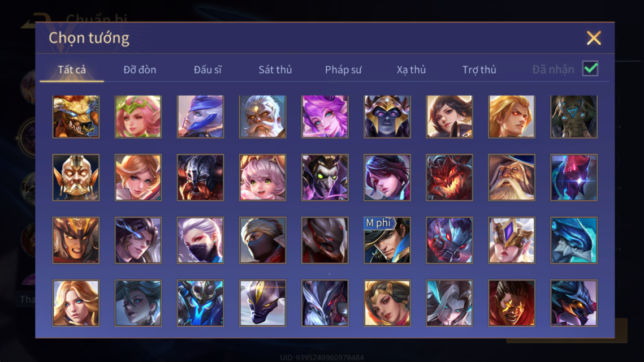Select the gas-masked elephant hero portrait
This screenshot has width=644, height=362.
(x=574, y=117)
